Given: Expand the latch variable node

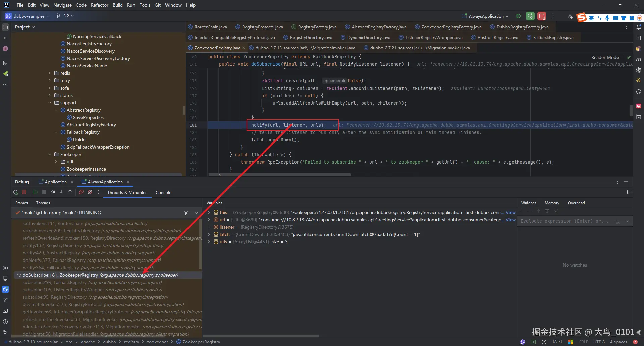Looking at the screenshot, I should coord(209,234).
